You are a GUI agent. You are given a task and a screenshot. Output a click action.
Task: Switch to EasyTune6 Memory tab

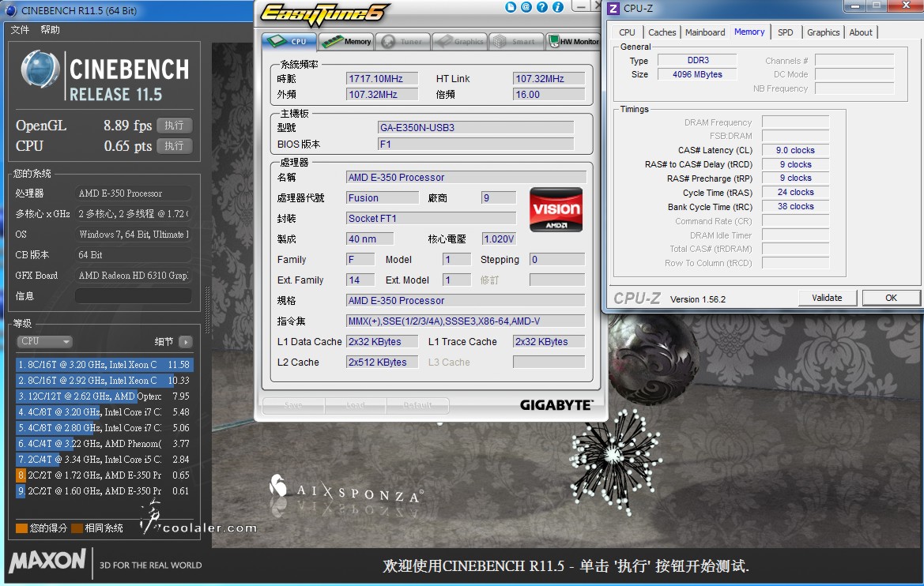pos(346,41)
